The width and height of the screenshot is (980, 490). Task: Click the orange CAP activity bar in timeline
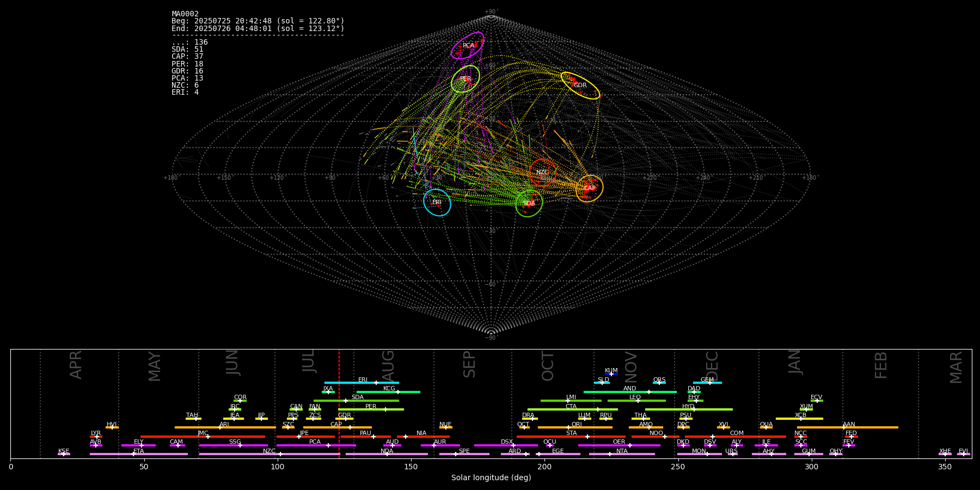[x=338, y=427]
